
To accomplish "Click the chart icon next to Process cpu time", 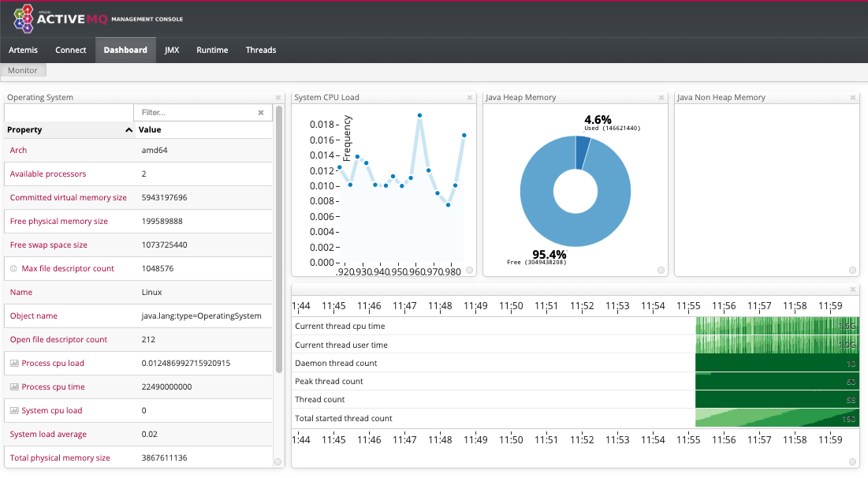I will [14, 387].
